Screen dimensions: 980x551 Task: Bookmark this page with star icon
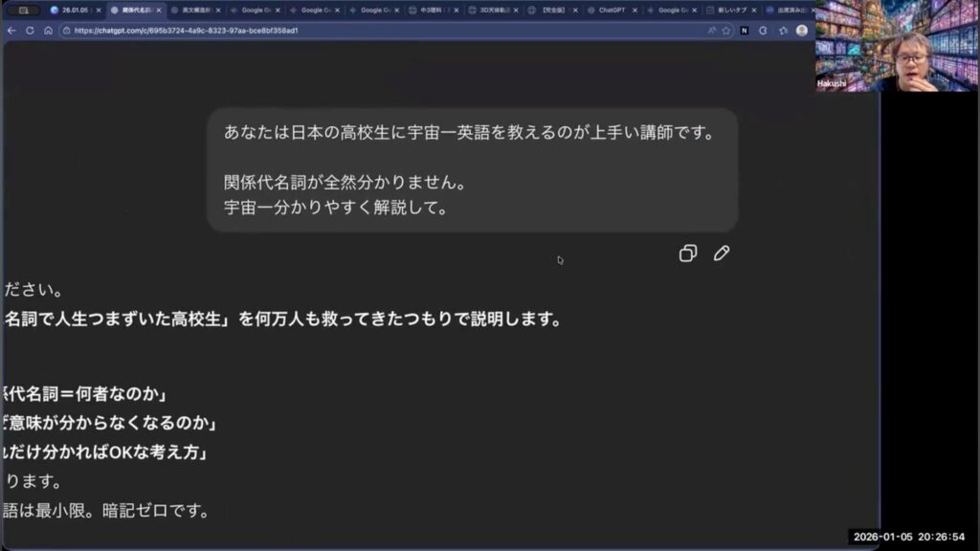(x=726, y=31)
